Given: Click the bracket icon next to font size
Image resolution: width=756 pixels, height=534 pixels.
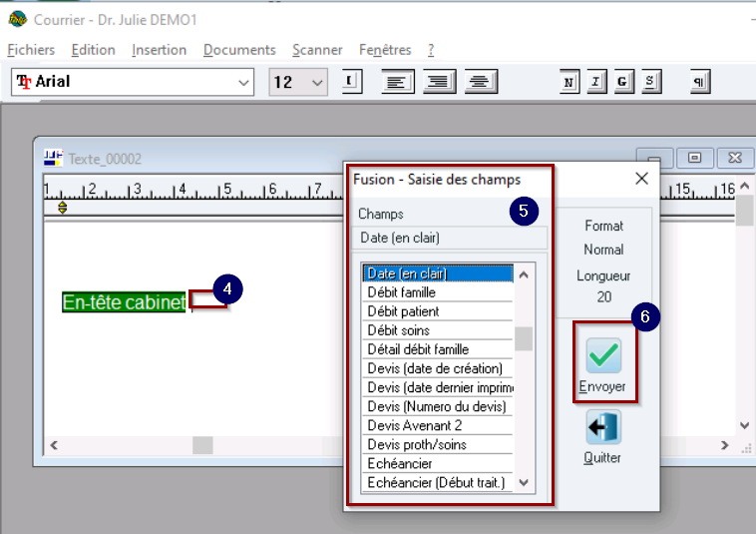Looking at the screenshot, I should click(352, 81).
